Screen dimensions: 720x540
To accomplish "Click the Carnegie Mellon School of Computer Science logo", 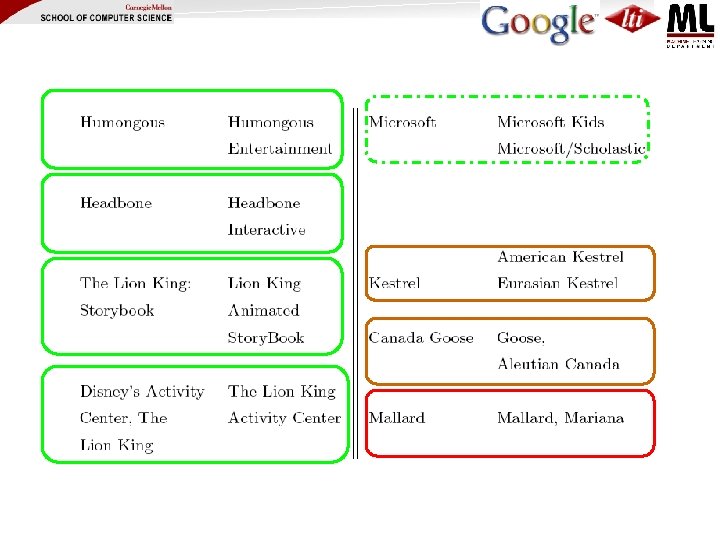I will click(106, 14).
